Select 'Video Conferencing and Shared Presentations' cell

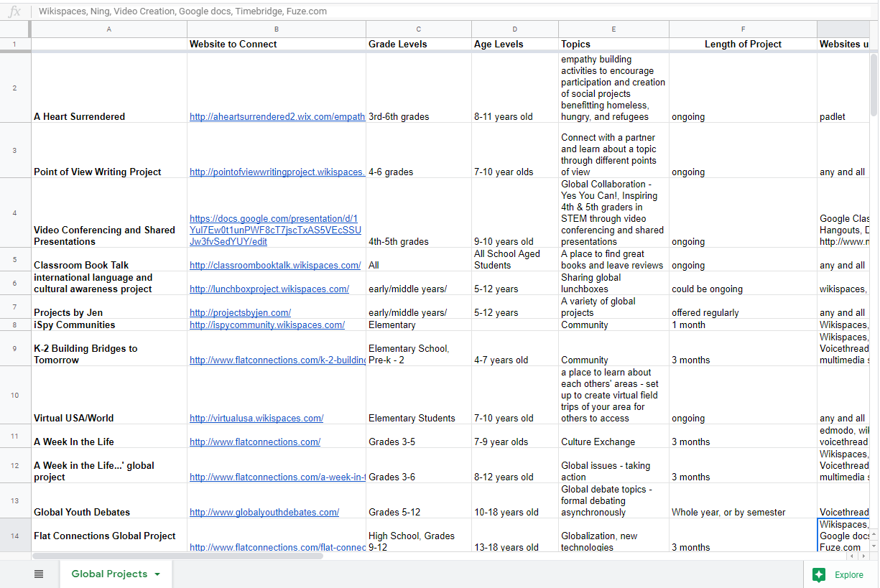(x=109, y=213)
